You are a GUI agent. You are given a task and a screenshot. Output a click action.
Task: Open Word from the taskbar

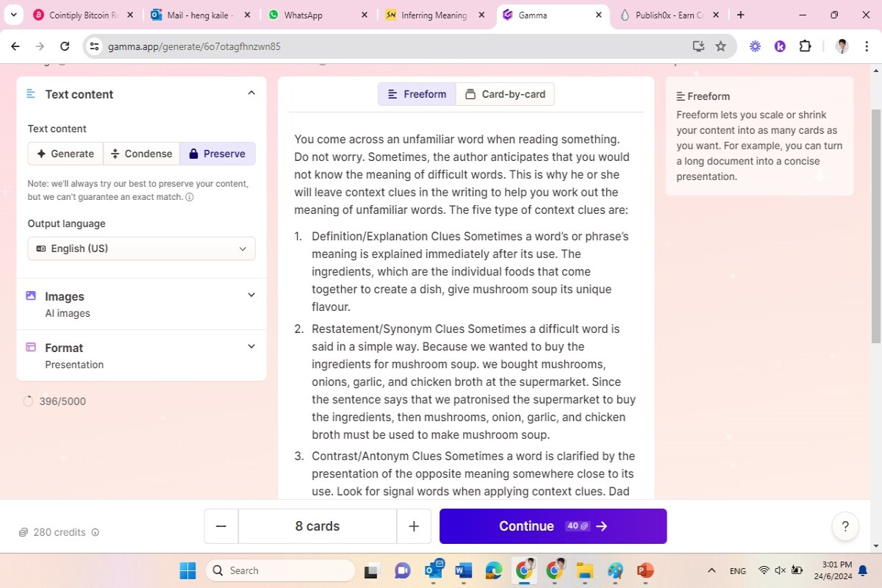click(x=463, y=570)
